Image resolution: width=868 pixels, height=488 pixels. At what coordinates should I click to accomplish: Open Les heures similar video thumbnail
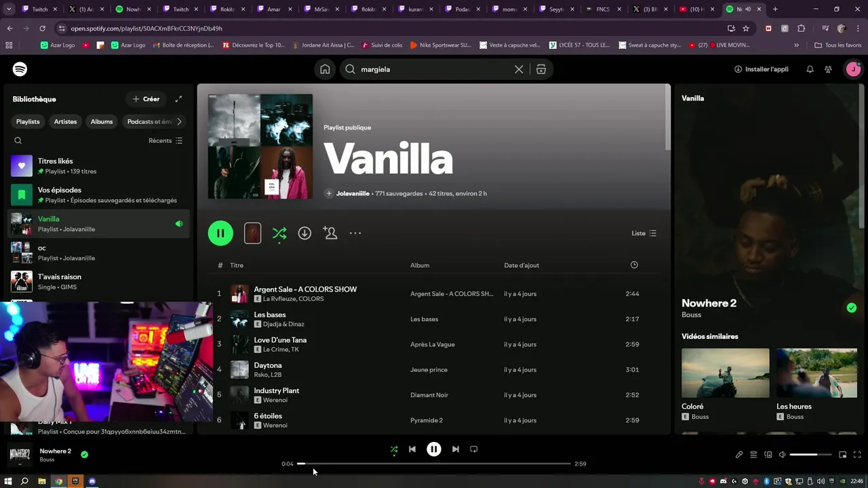coord(817,373)
